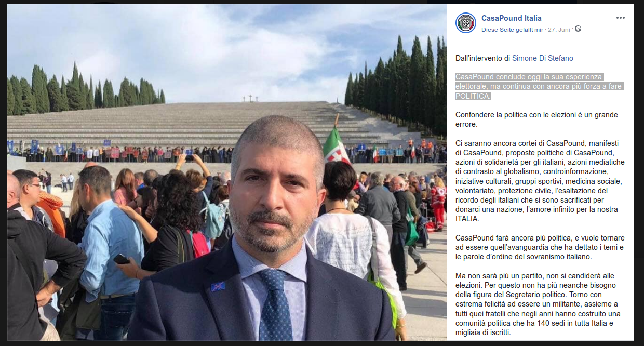Click the 'Ma non sarà più un partito' paragraph
The image size is (644, 346).
538,304
